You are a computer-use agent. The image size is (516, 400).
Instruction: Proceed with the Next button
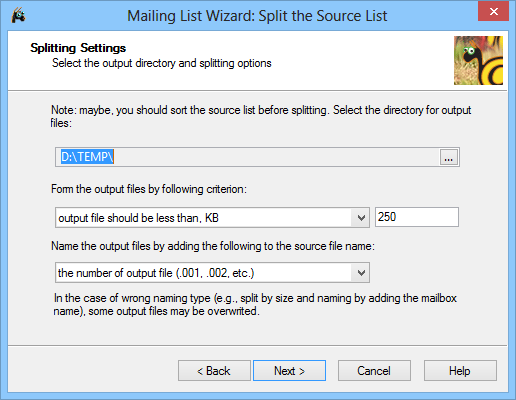click(x=289, y=370)
